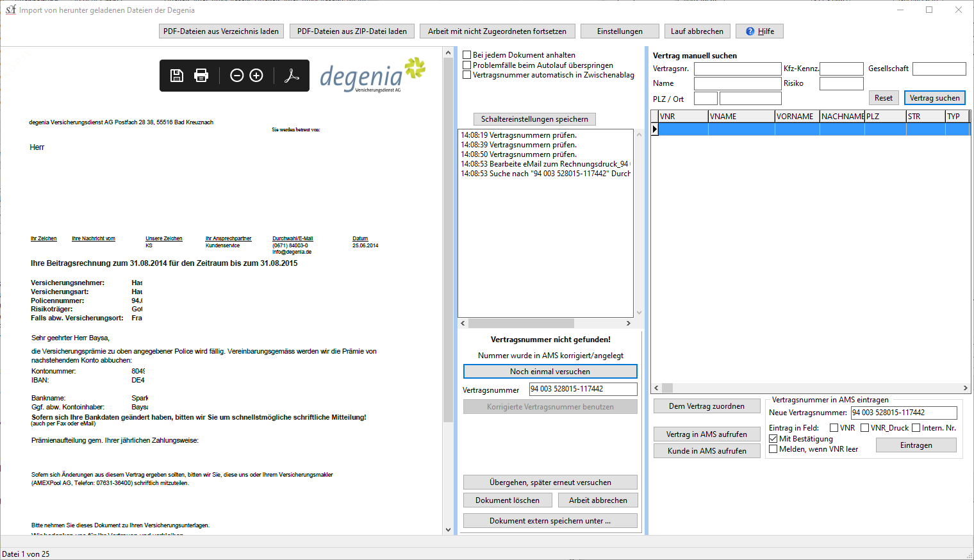Zoom in the PDF with plus icon
974x560 pixels.
(256, 76)
